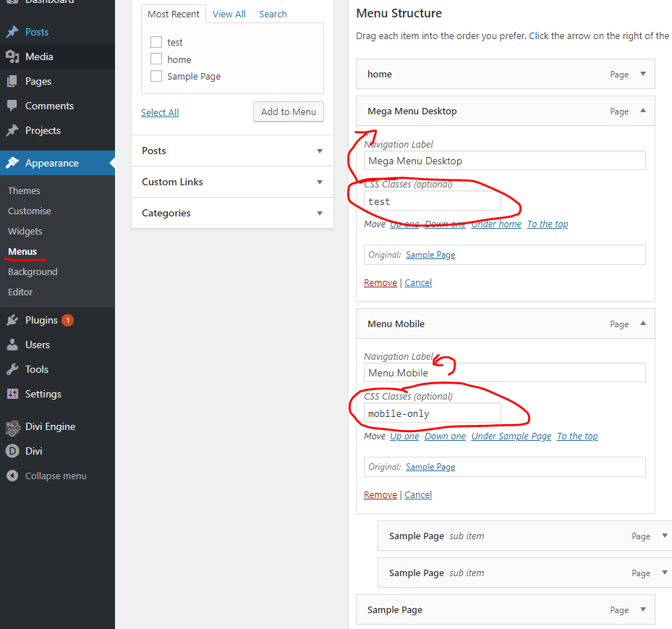Open the Background submenu item
The height and width of the screenshot is (629, 672).
pos(33,272)
